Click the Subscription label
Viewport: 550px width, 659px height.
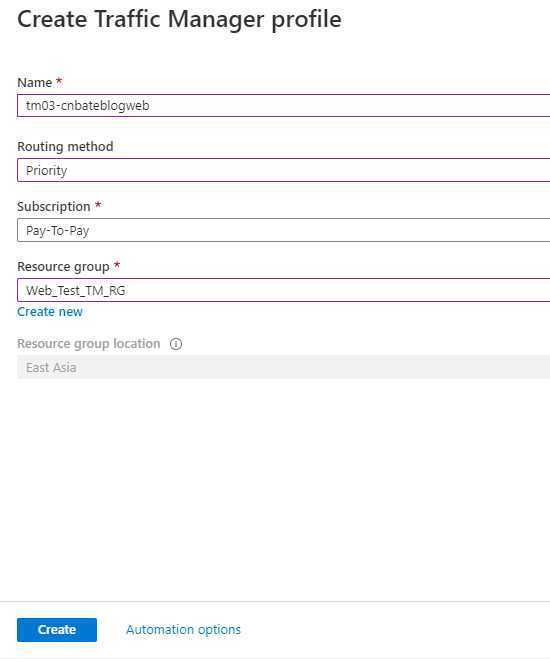(x=54, y=207)
